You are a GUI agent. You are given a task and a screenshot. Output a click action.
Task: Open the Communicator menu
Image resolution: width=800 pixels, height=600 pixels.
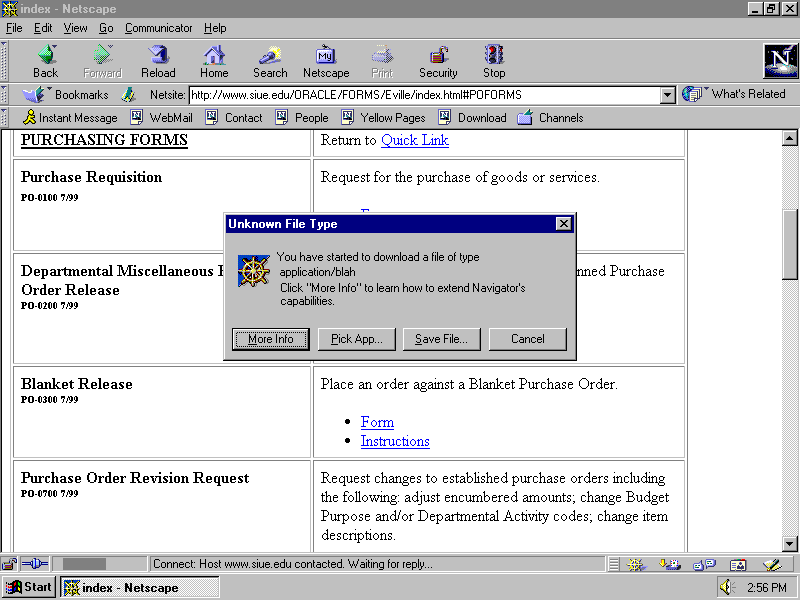pyautogui.click(x=159, y=28)
